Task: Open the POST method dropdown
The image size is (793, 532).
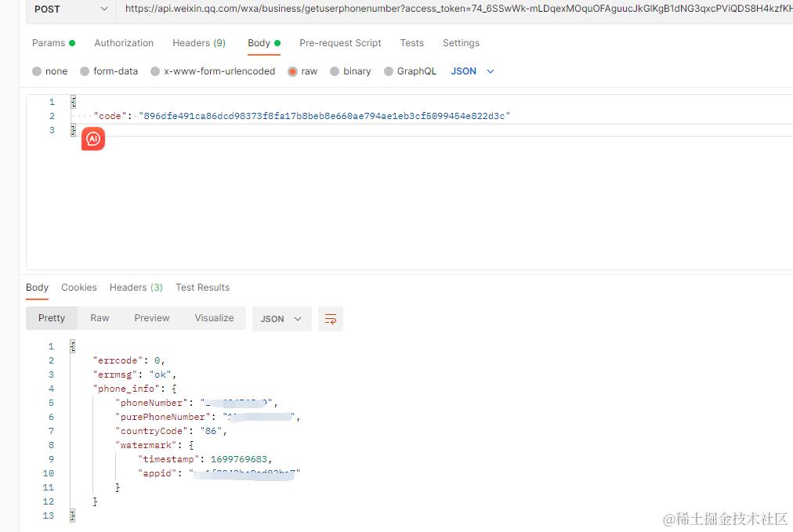Action: click(x=71, y=9)
